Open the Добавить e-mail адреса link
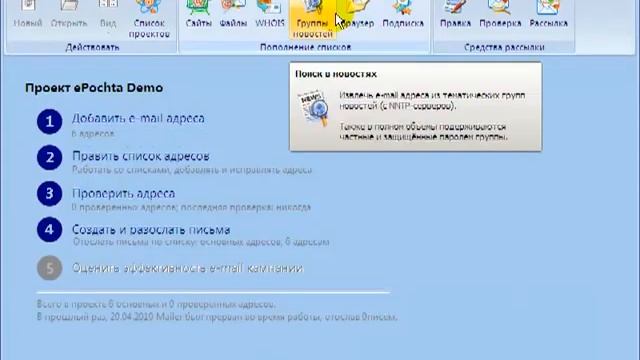640x360 pixels. pyautogui.click(x=138, y=118)
